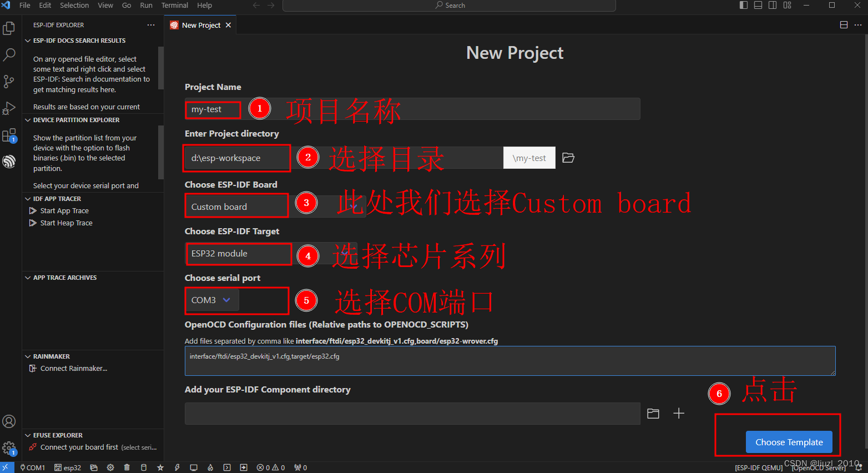Show errors and warnings count in status bar
Viewport: 868px width, 473px height.
(x=271, y=467)
